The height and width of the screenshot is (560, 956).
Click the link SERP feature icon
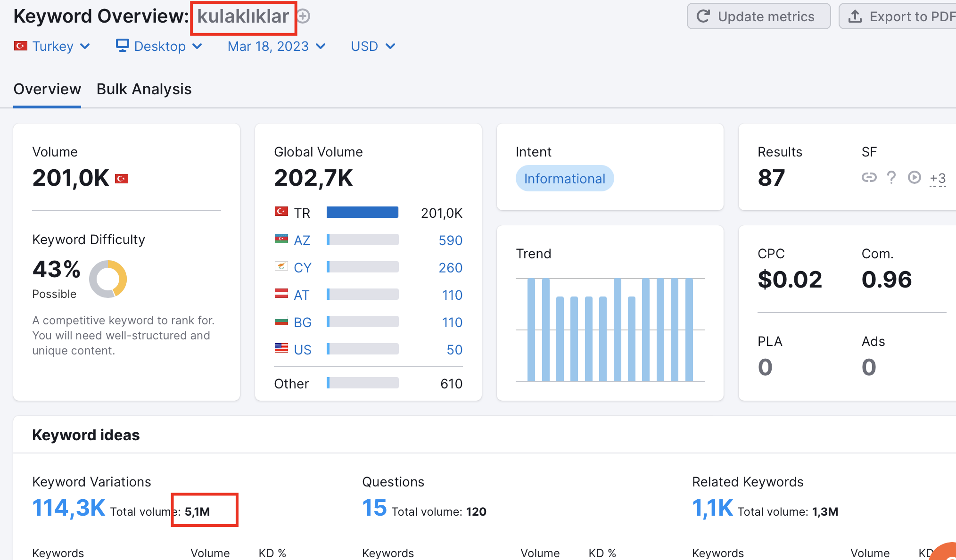click(x=869, y=178)
